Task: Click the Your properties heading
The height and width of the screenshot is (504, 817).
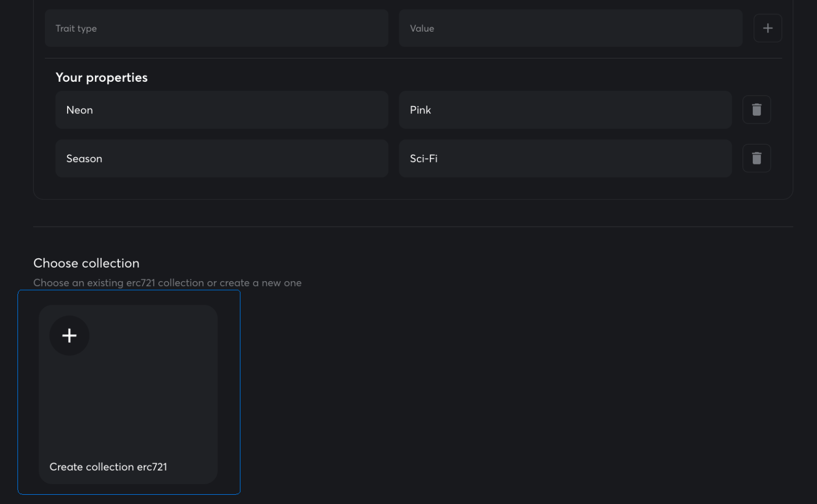Action: 101,78
